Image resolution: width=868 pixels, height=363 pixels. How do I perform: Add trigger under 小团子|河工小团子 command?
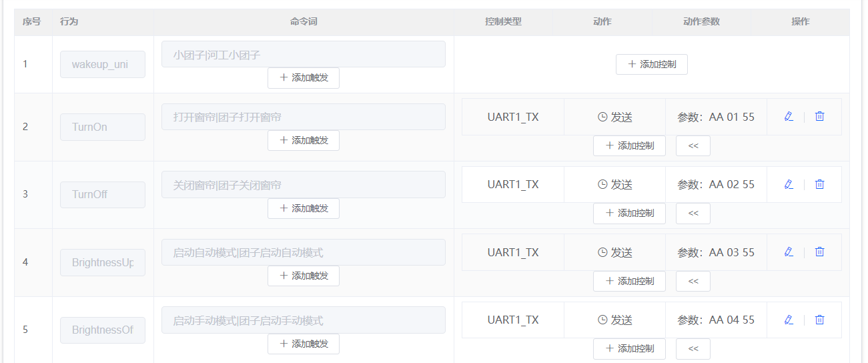click(303, 77)
